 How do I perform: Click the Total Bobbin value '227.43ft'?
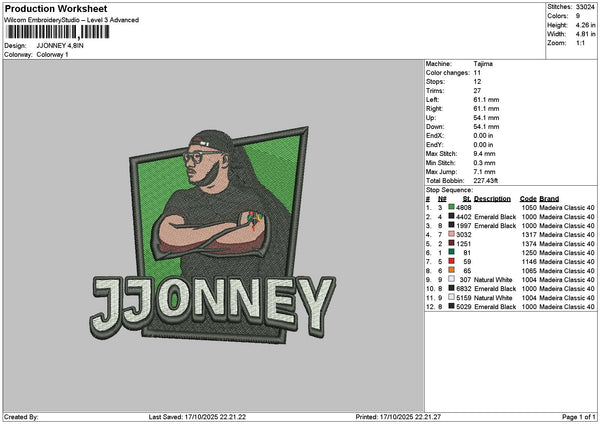click(486, 181)
